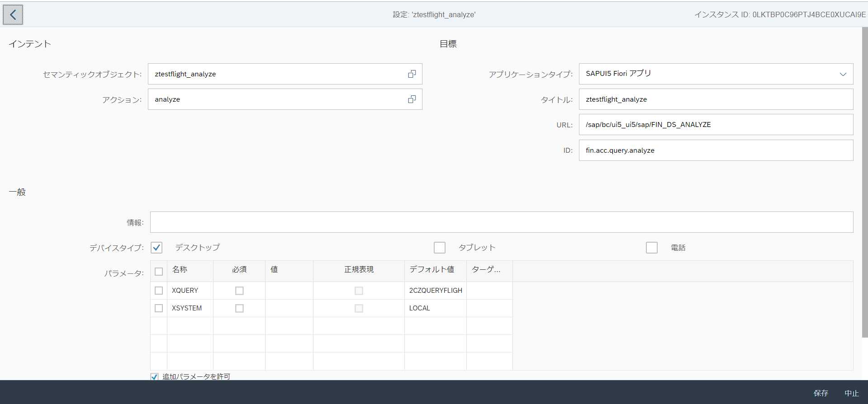Screen dimensions: 868x404
Task: Enable the Phone device type checkbox
Action: tap(651, 248)
